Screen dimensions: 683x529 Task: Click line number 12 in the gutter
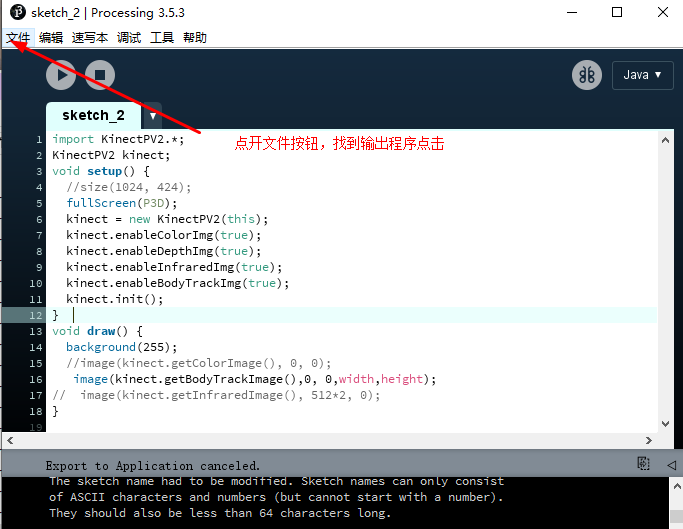tap(36, 315)
